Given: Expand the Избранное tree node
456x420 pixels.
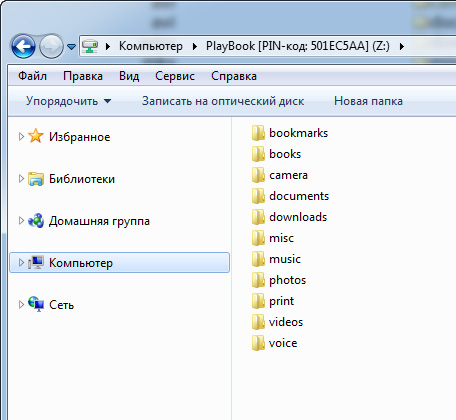Looking at the screenshot, I should [x=21, y=137].
